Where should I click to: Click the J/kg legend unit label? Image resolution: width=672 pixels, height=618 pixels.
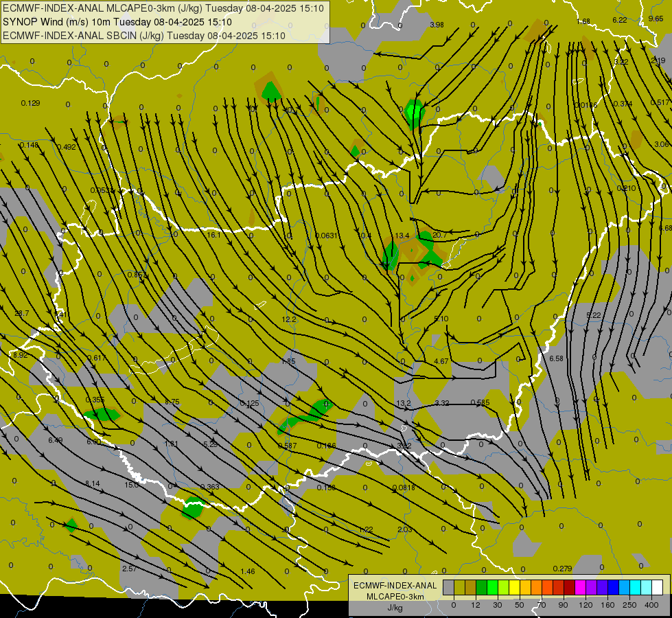tap(395, 608)
